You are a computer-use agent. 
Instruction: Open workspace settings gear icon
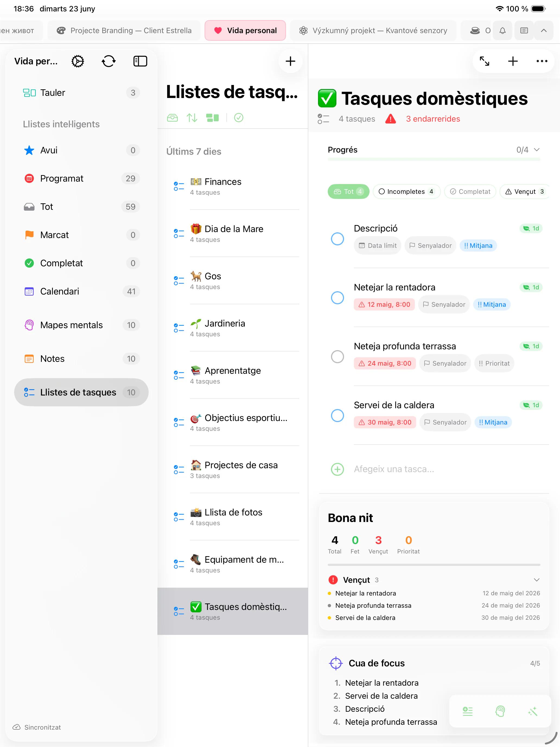(x=78, y=61)
